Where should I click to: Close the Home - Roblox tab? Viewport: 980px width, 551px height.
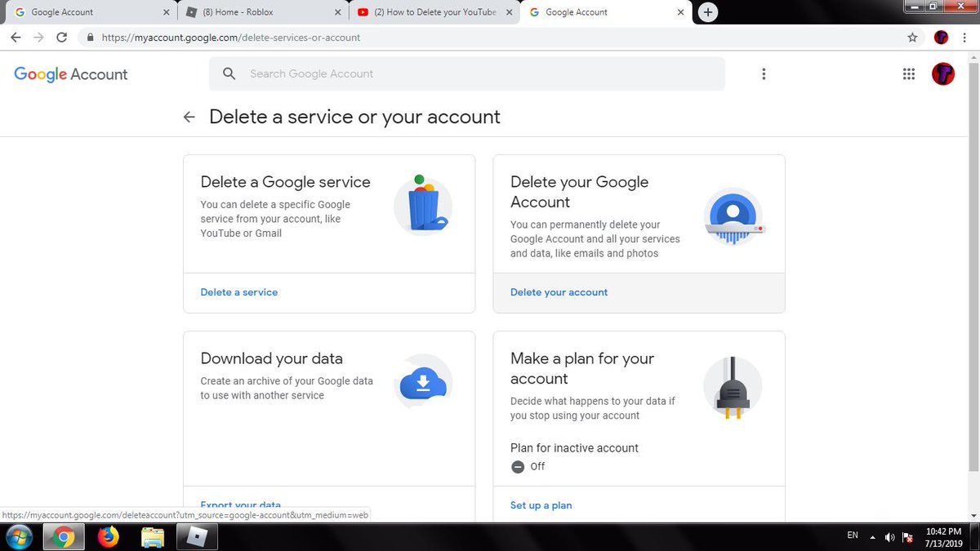338,12
